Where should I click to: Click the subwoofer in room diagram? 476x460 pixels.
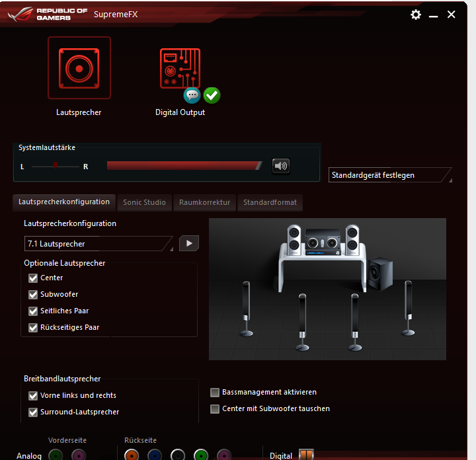click(x=380, y=273)
